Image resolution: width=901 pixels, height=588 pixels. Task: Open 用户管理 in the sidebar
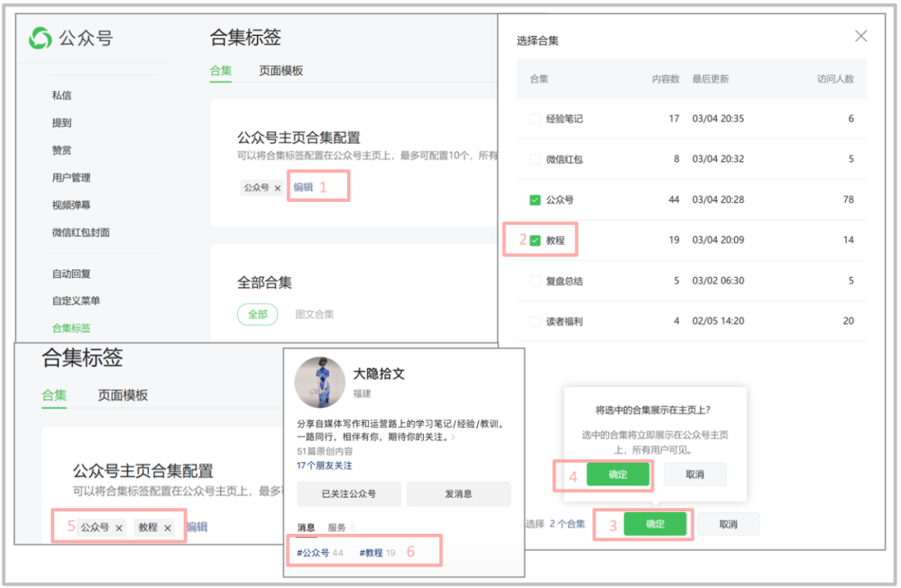click(x=71, y=178)
